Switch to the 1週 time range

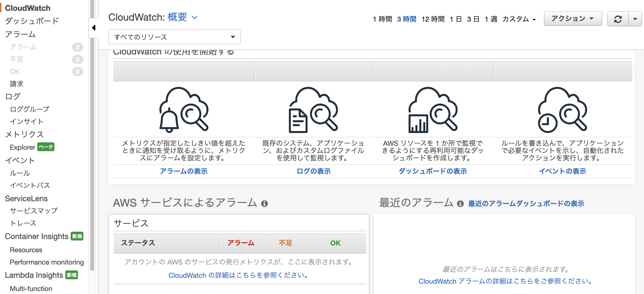(491, 19)
